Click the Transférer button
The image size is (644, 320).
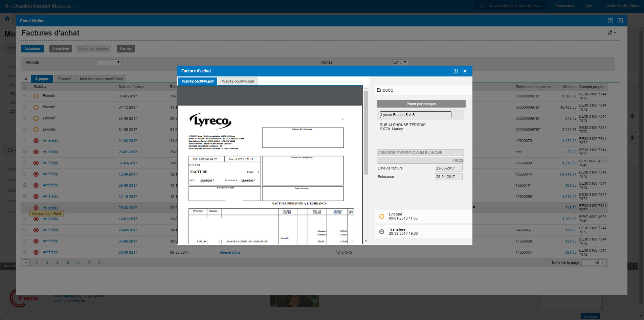click(x=61, y=48)
